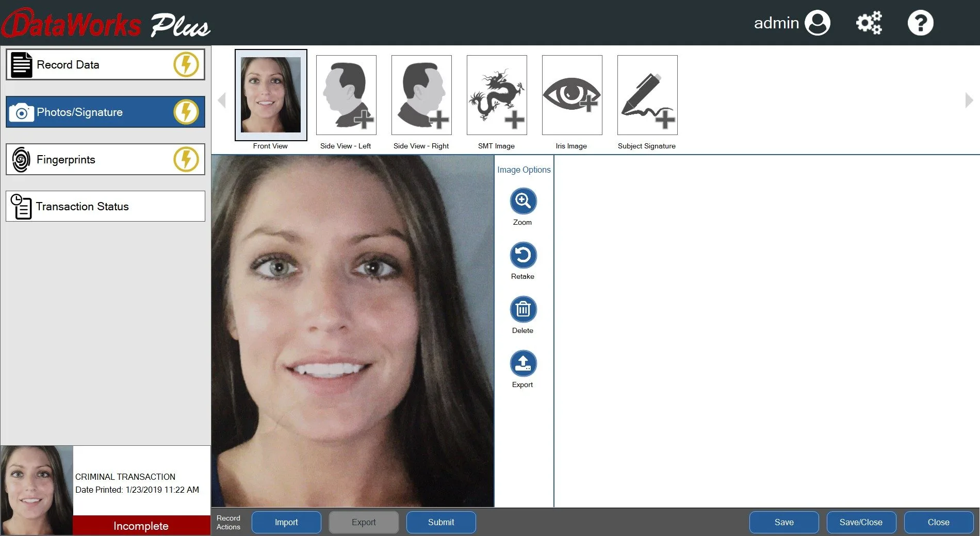
Task: Switch to the Fingerprints section
Action: pyautogui.click(x=93, y=160)
